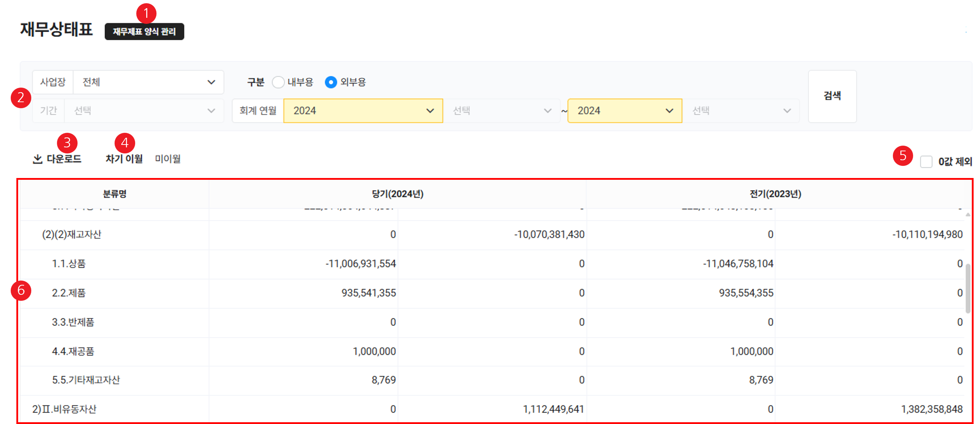The image size is (980, 424).
Task: Click the 분류명 column header
Action: point(115,194)
